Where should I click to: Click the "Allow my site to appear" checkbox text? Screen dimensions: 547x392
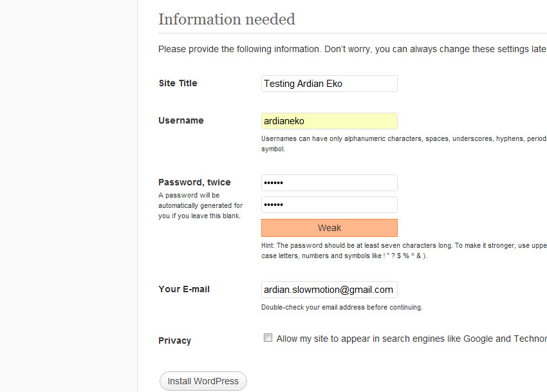click(412, 339)
